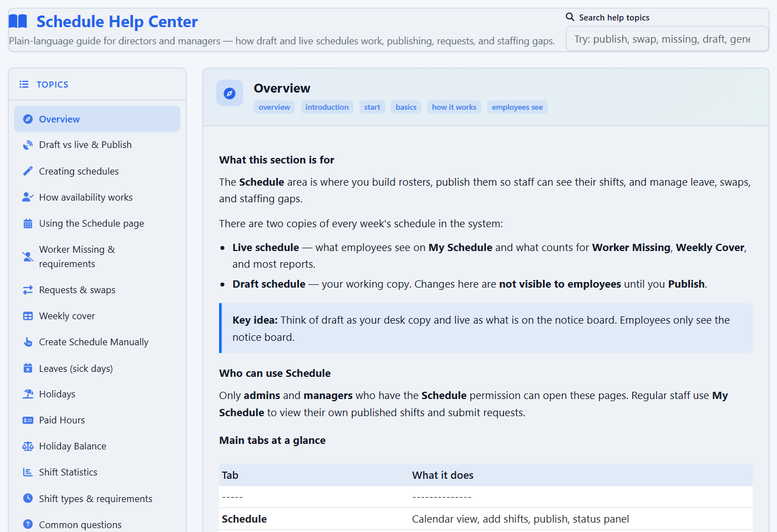Screen dimensions: 777x532
Task: Click the chart icon for Shift Statistics
Action: tap(28, 472)
